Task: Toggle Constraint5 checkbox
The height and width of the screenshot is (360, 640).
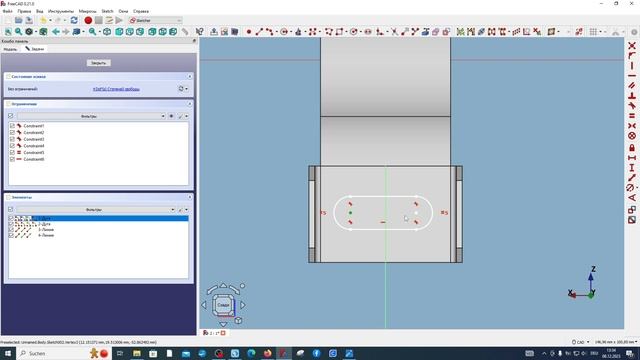Action: pos(12,152)
